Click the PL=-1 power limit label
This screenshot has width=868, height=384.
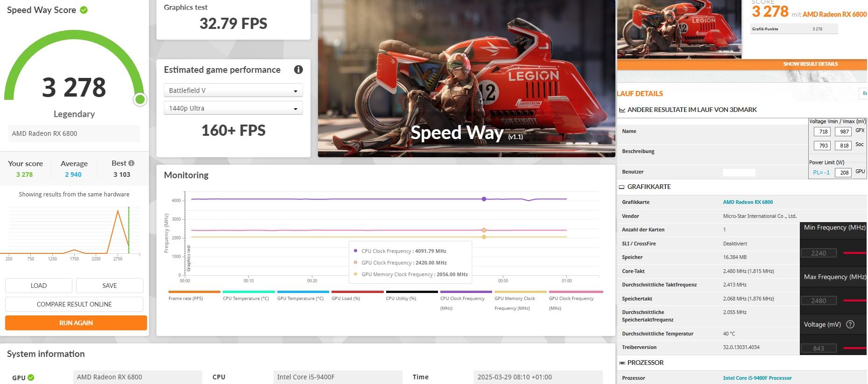pyautogui.click(x=821, y=172)
